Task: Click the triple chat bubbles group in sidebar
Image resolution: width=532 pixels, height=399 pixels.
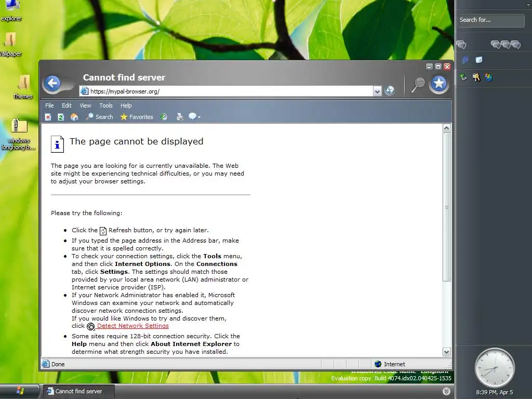Action: pyautogui.click(x=506, y=45)
